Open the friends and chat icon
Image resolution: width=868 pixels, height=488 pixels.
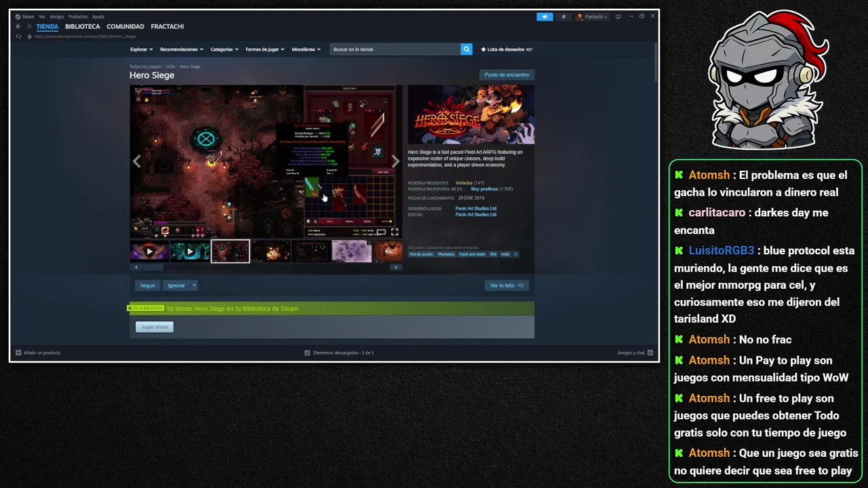click(650, 352)
